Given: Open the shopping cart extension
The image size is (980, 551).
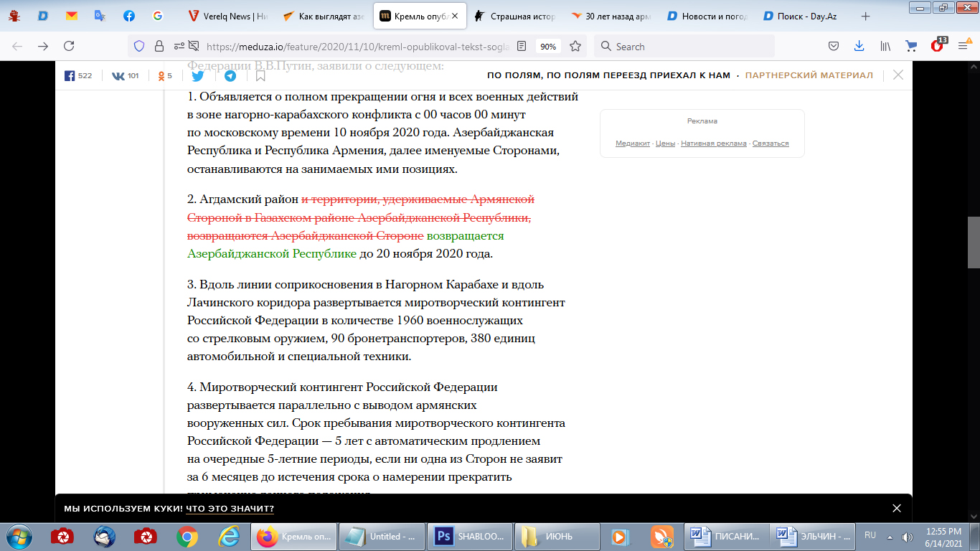Looking at the screenshot, I should tap(911, 46).
